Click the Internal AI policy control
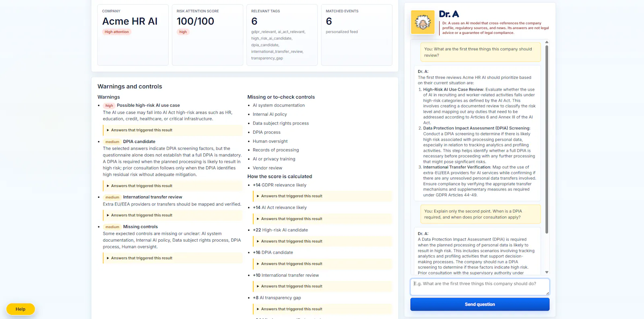Viewport: 644px width, 319px height. point(270,114)
